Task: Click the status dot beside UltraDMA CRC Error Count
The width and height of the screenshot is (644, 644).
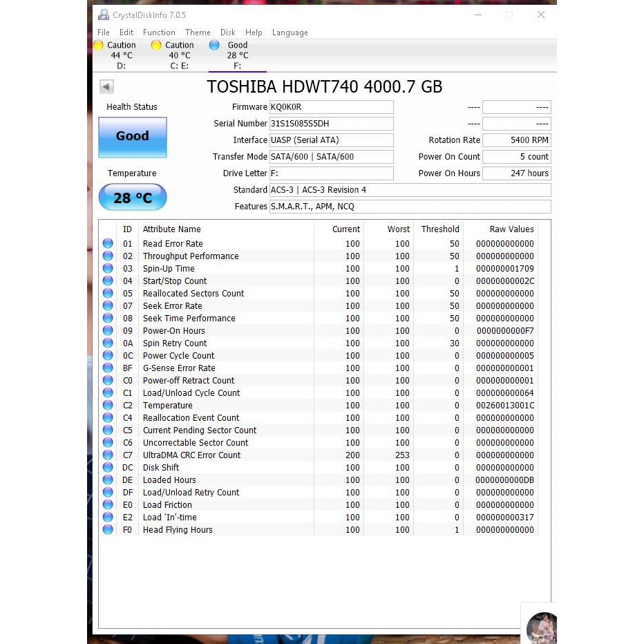Action: tap(108, 455)
